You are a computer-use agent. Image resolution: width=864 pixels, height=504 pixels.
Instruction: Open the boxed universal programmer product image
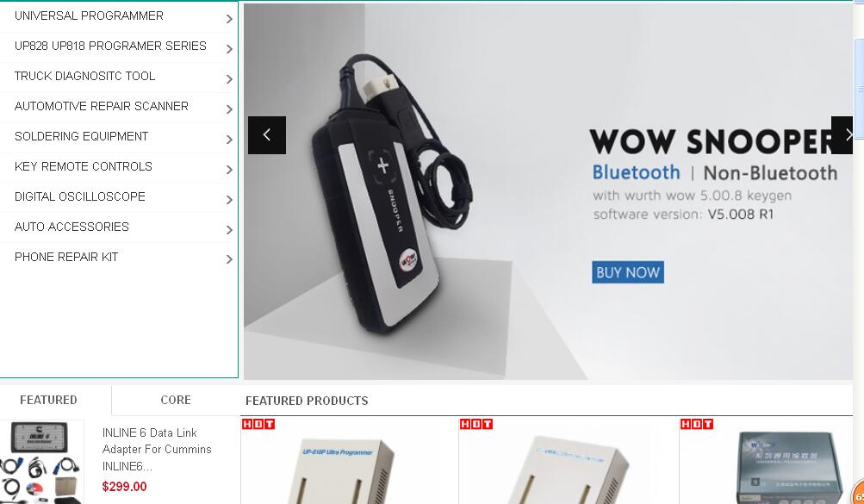(790, 467)
